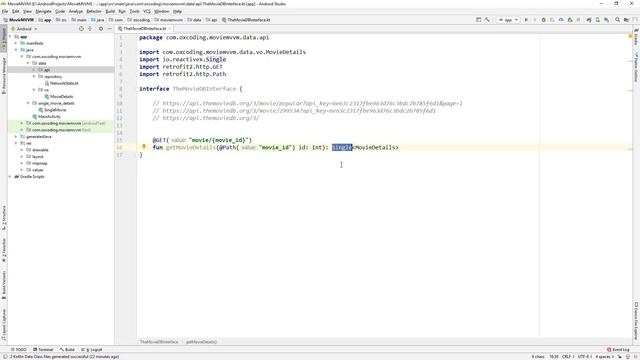The height and width of the screenshot is (360, 640).
Task: Open the Terminal tool window
Action: point(43,350)
